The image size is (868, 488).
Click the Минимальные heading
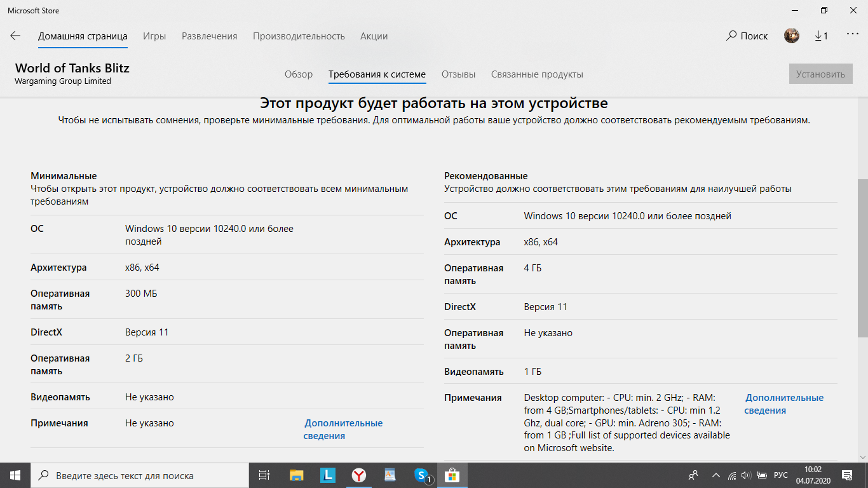(64, 176)
